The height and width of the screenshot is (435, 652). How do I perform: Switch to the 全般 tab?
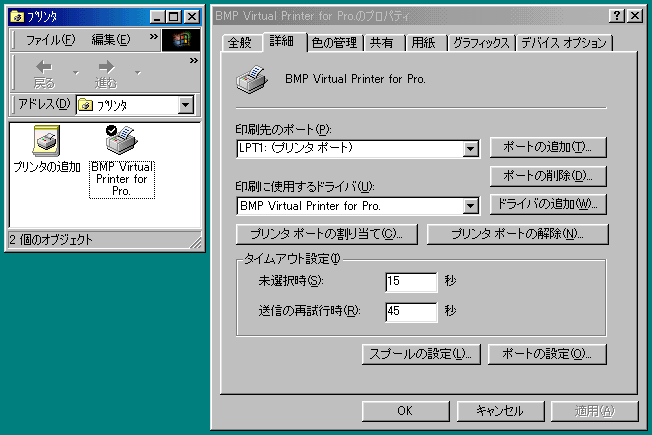tap(240, 43)
